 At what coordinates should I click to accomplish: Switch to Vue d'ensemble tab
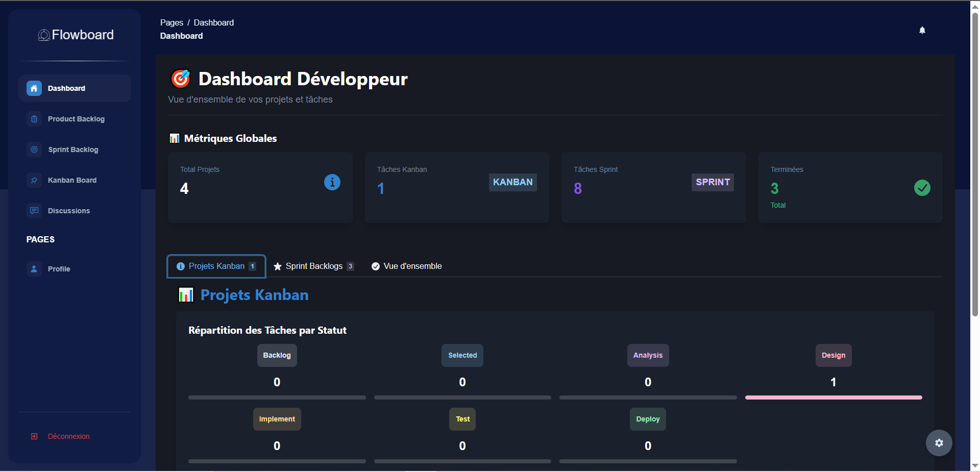pyautogui.click(x=407, y=266)
